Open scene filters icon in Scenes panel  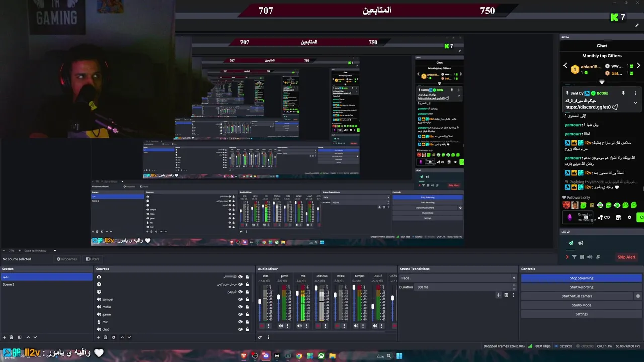[x=20, y=337]
